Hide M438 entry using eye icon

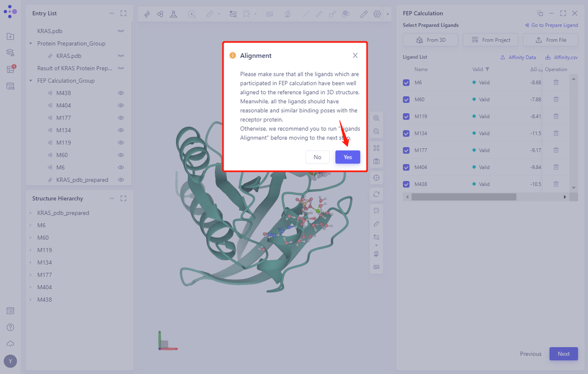click(x=121, y=93)
